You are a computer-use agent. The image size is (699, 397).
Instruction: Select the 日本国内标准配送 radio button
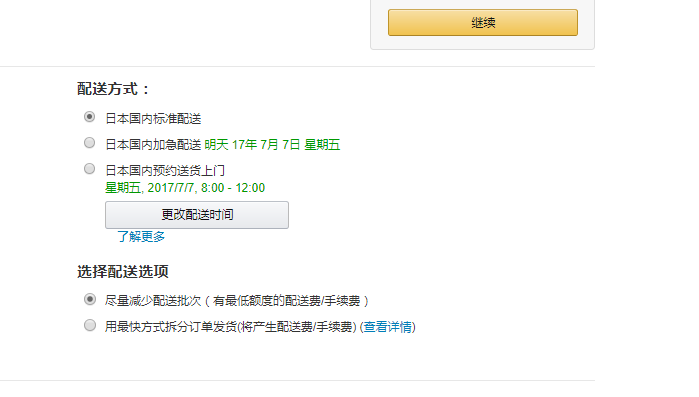(x=90, y=117)
